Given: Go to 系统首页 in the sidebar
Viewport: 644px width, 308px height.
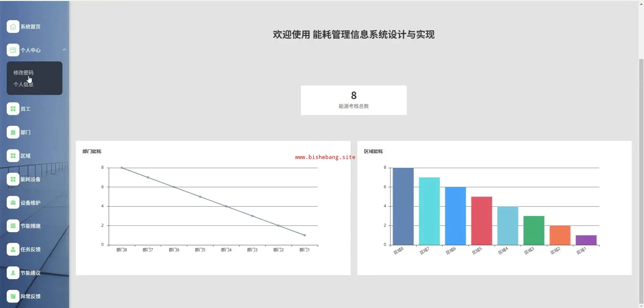Looking at the screenshot, I should 31,27.
